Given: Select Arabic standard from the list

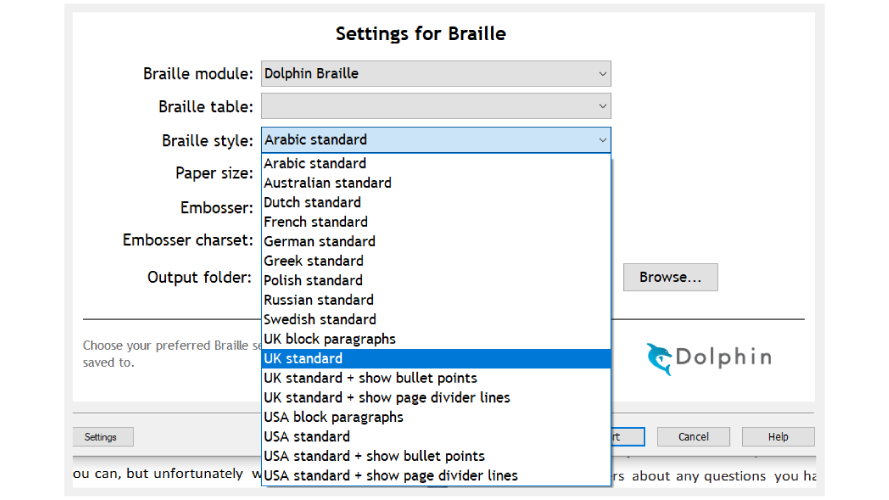Looking at the screenshot, I should [315, 163].
